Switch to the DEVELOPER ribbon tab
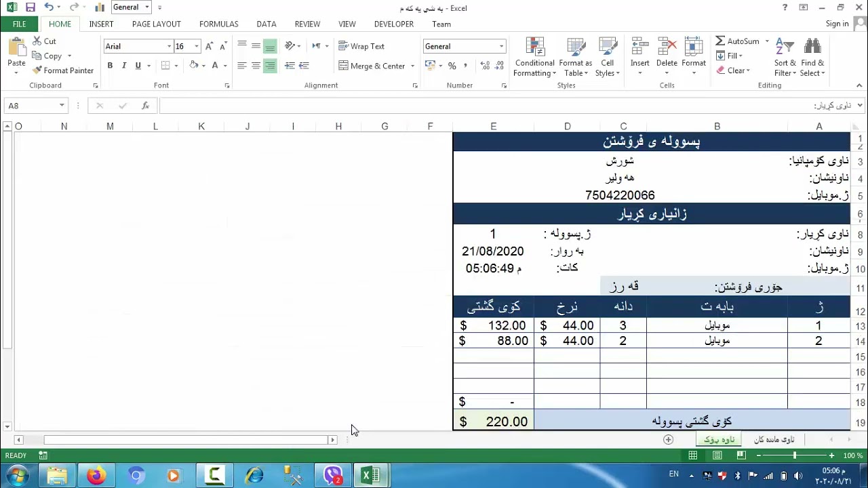The height and width of the screenshot is (488, 868). tap(394, 24)
